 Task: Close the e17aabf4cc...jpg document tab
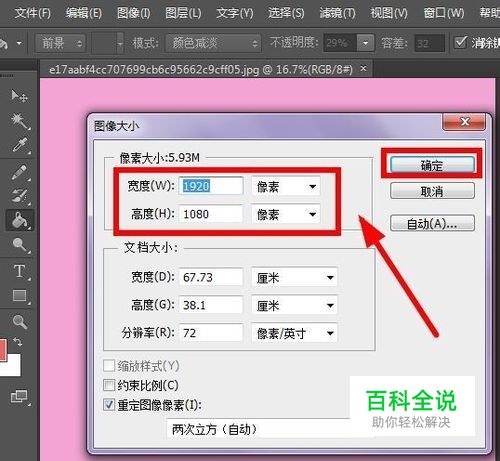(363, 69)
